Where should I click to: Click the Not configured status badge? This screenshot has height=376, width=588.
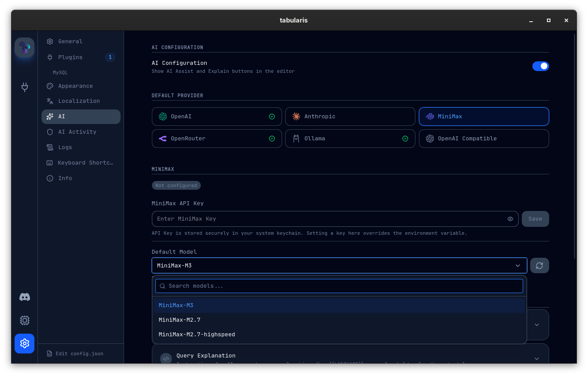point(176,185)
